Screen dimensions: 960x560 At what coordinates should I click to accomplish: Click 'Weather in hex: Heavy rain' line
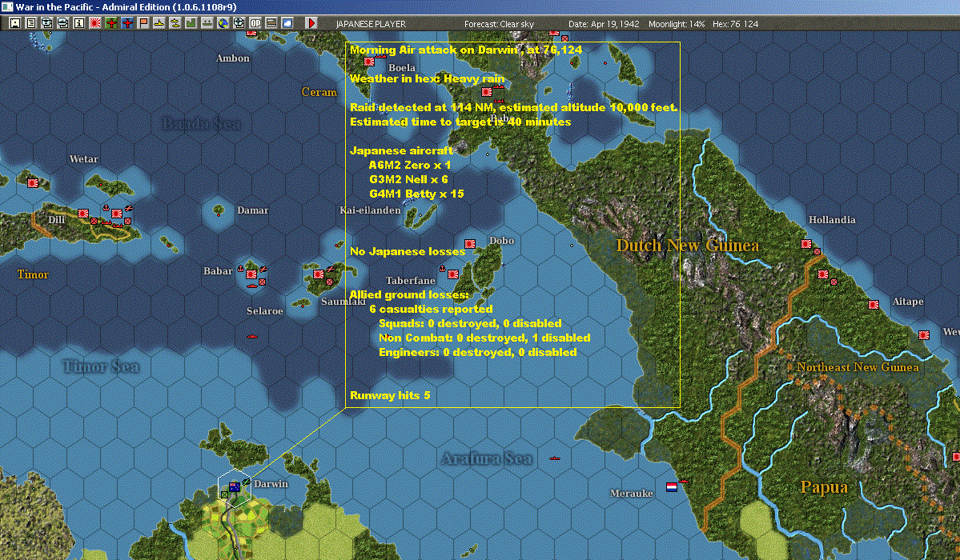click(428, 78)
